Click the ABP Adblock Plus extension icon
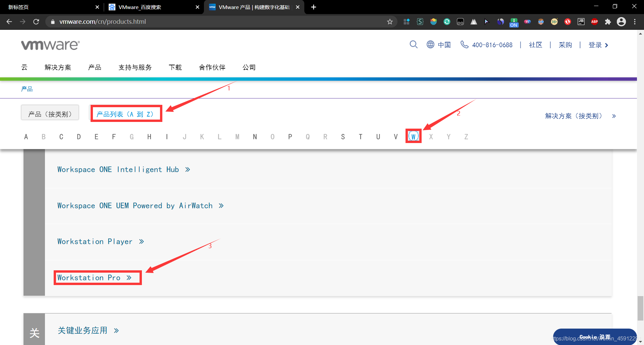 [x=594, y=22]
